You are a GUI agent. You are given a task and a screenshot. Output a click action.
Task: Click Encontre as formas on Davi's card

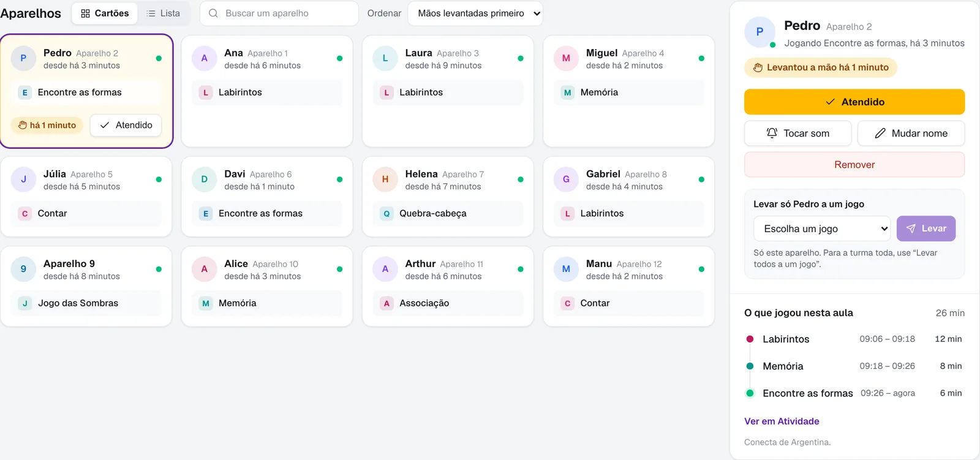click(x=267, y=214)
